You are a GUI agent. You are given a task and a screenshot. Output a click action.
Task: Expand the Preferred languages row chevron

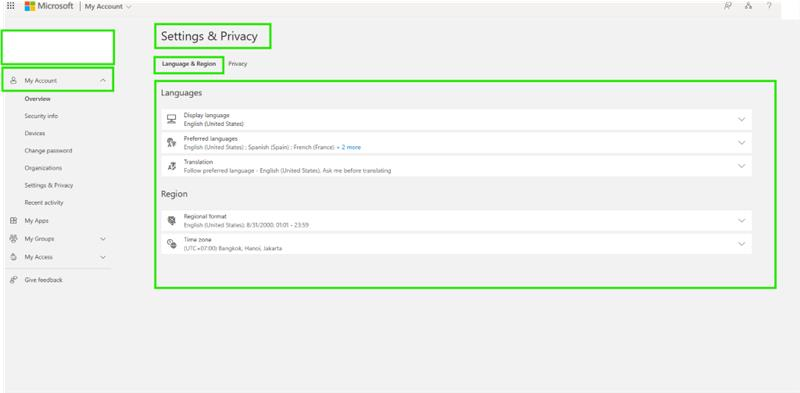pyautogui.click(x=741, y=143)
